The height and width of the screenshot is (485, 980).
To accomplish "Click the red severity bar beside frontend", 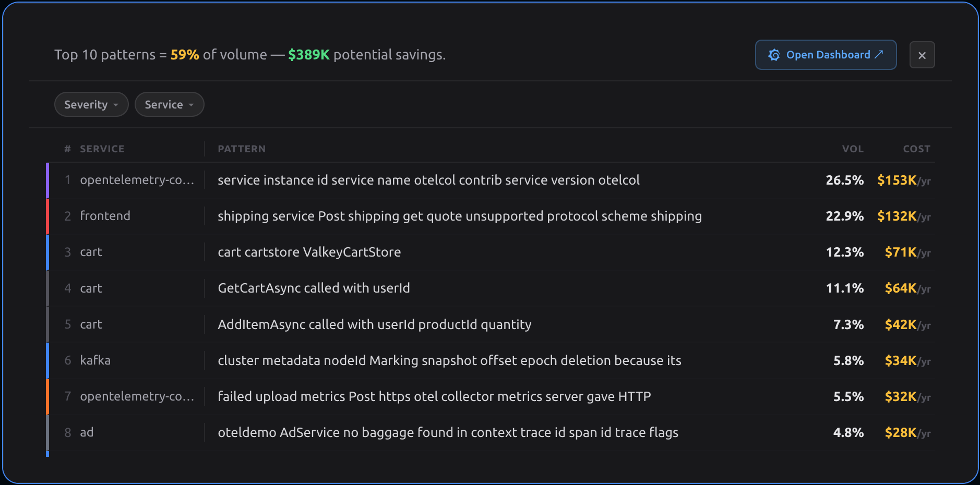I will coord(47,216).
